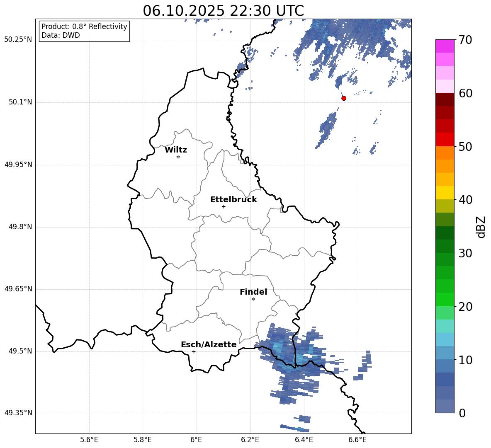491x448 pixels.
Task: Click the 49.8°N latitude label
Action: pyautogui.click(x=20, y=227)
